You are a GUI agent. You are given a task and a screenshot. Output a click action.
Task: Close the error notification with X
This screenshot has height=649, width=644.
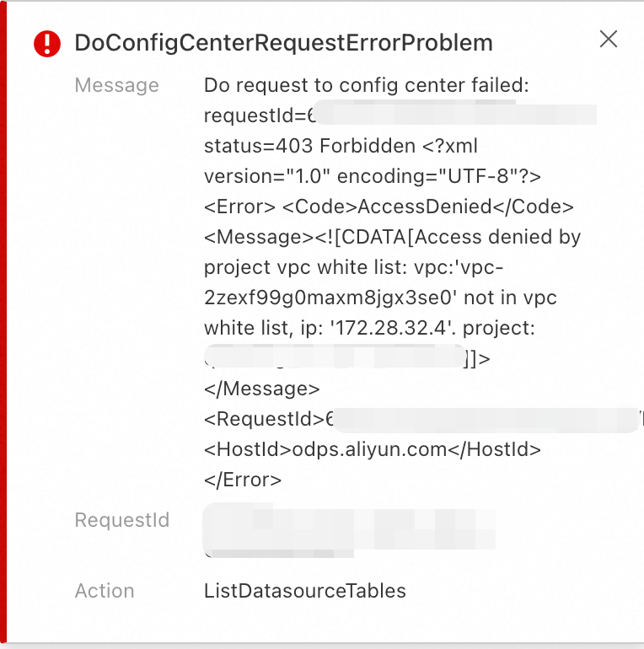608,39
